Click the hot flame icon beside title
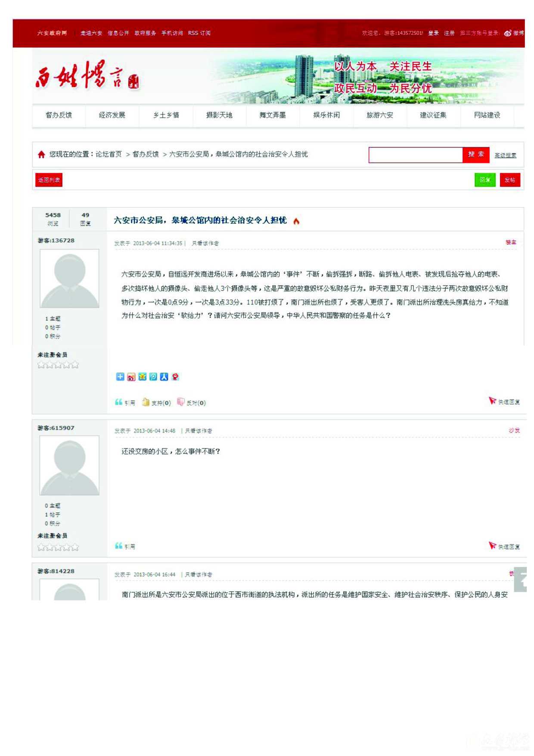Image resolution: width=534 pixels, height=756 pixels. click(296, 221)
